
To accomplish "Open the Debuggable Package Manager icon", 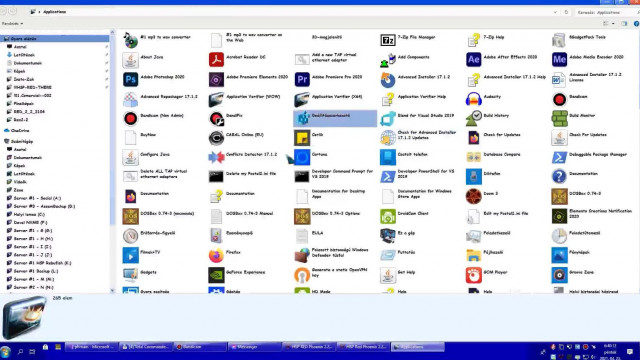I will pyautogui.click(x=559, y=157).
